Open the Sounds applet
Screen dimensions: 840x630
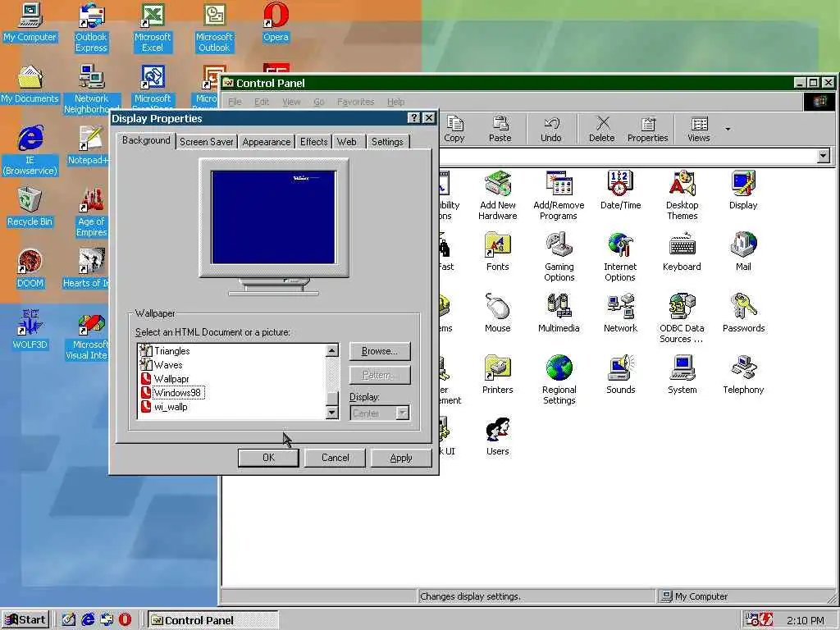click(620, 374)
